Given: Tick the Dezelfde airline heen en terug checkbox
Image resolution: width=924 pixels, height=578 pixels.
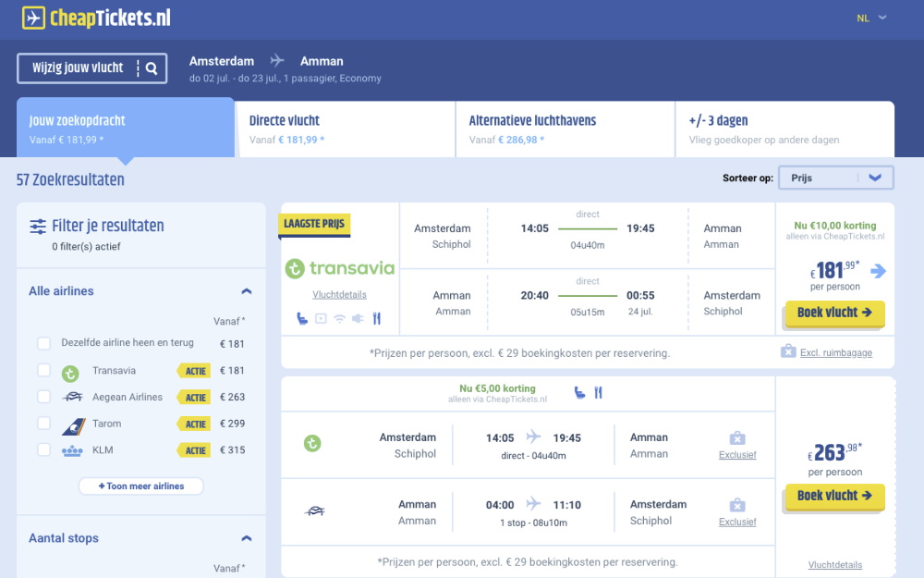Looking at the screenshot, I should coord(43,343).
